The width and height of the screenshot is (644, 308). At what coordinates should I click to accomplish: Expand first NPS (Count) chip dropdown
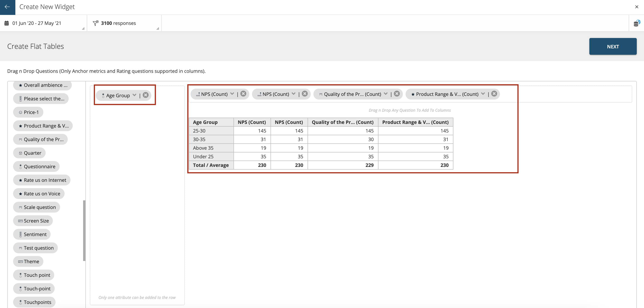[x=232, y=94]
